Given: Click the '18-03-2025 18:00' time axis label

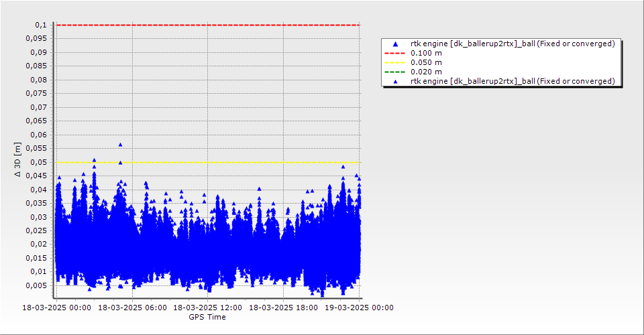Looking at the screenshot, I should 283,308.
